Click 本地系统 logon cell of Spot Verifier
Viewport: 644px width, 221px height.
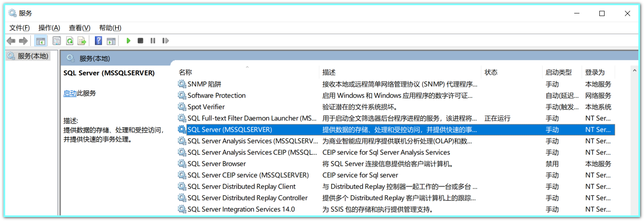[598, 107]
